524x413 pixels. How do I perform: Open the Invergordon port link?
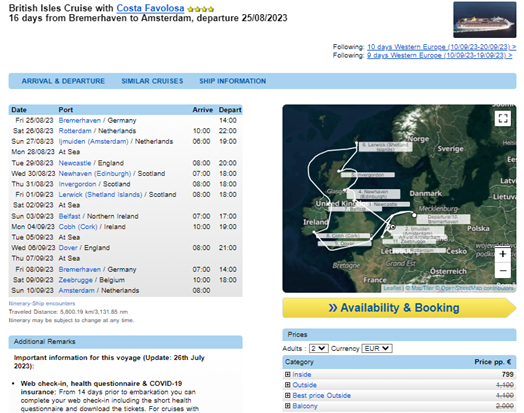tap(77, 184)
